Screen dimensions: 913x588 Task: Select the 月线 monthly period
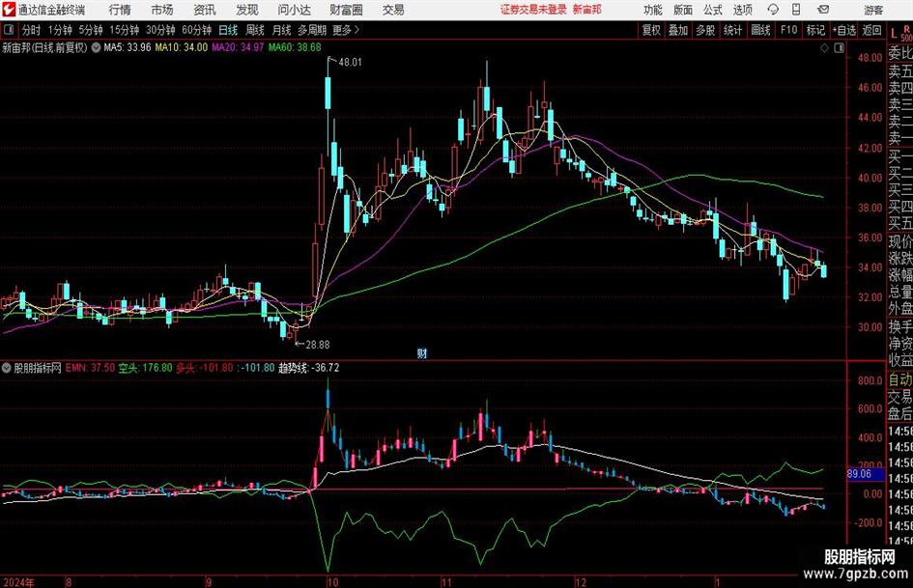281,30
